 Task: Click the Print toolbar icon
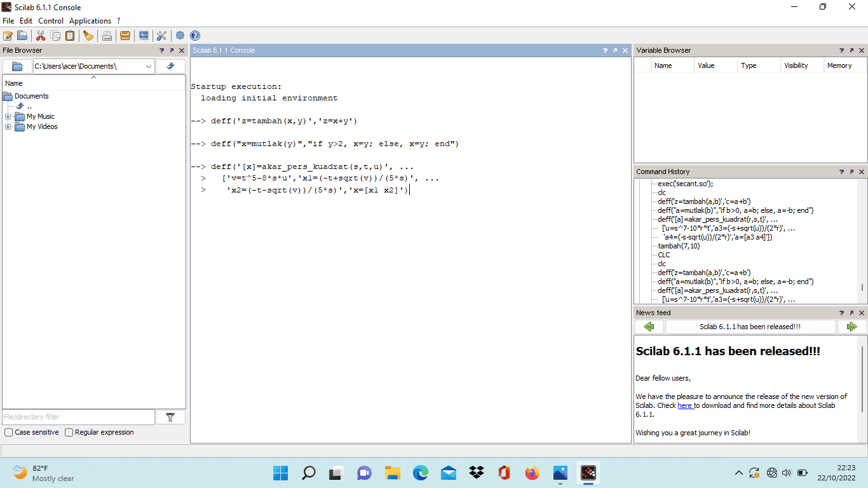point(107,36)
